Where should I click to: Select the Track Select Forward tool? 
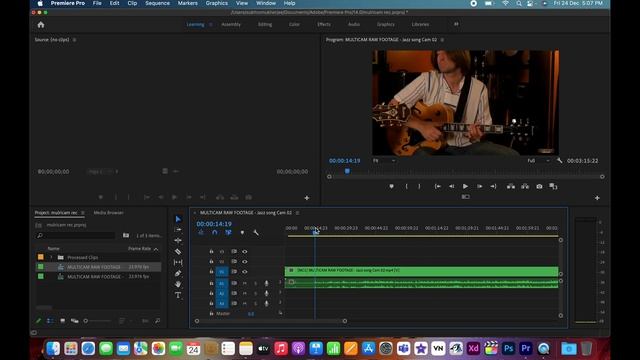[x=178, y=230]
